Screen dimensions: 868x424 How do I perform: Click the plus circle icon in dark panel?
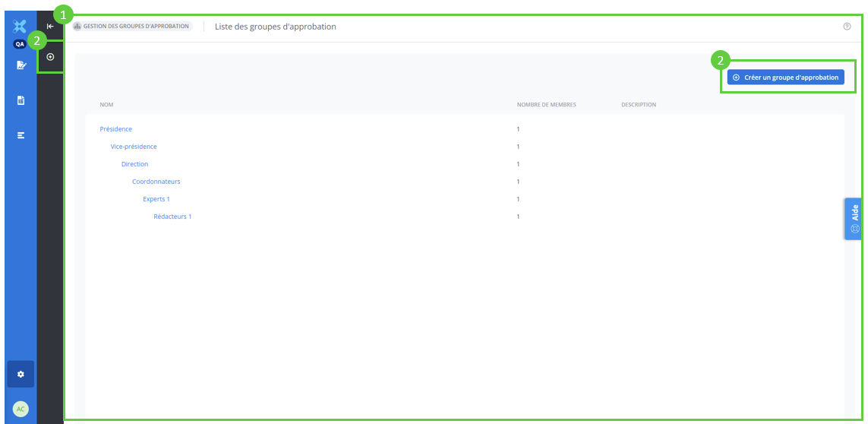[50, 57]
